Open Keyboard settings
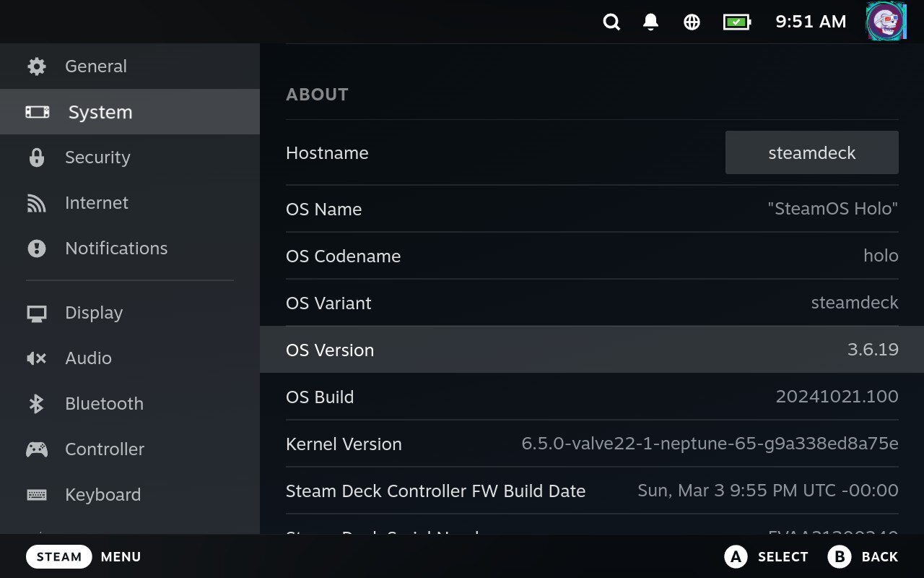This screenshot has height=578, width=924. pyautogui.click(x=130, y=495)
